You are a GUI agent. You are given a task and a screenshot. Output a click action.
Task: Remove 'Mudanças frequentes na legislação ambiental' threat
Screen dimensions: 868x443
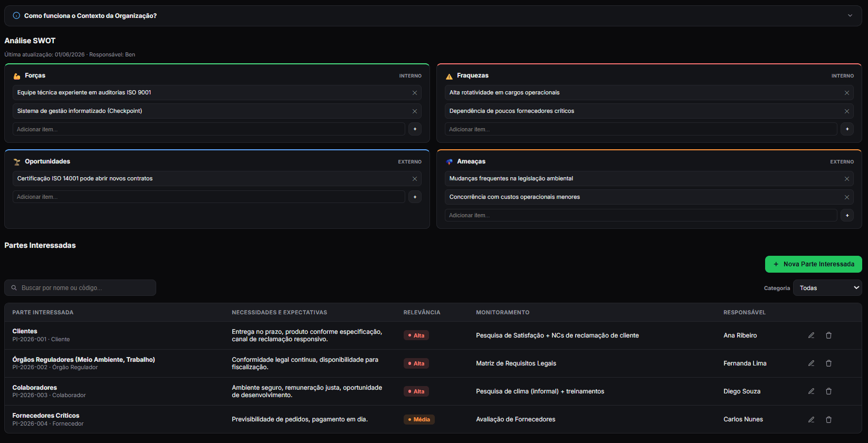[847, 179]
